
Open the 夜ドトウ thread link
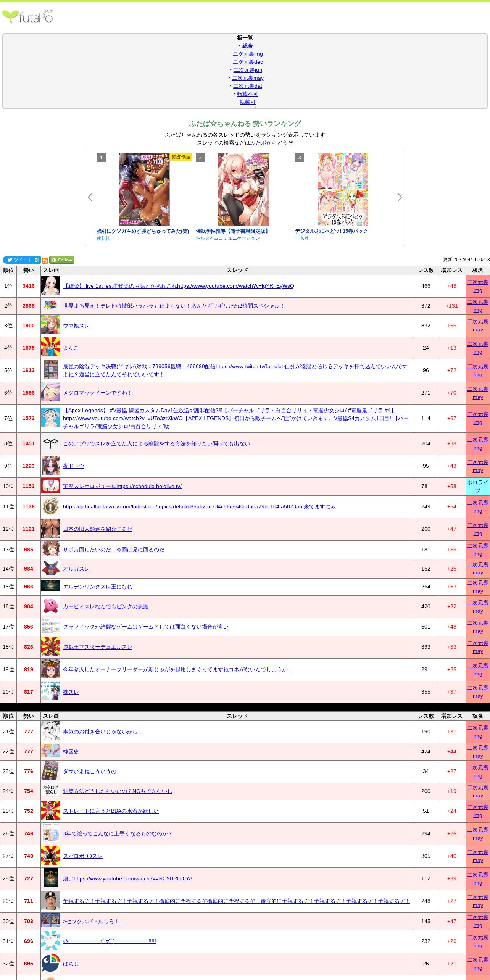point(74,466)
